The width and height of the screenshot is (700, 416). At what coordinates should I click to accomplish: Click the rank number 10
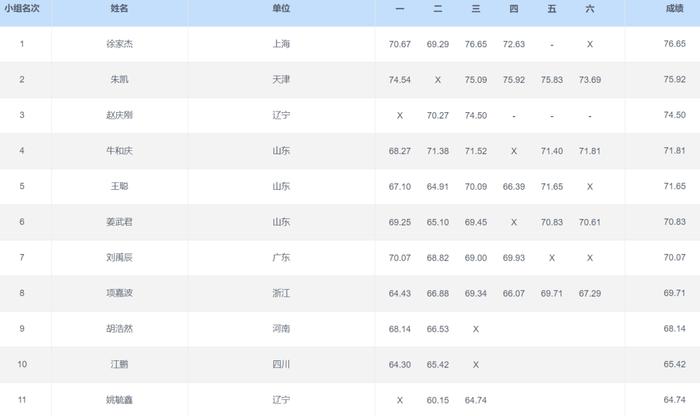point(22,364)
